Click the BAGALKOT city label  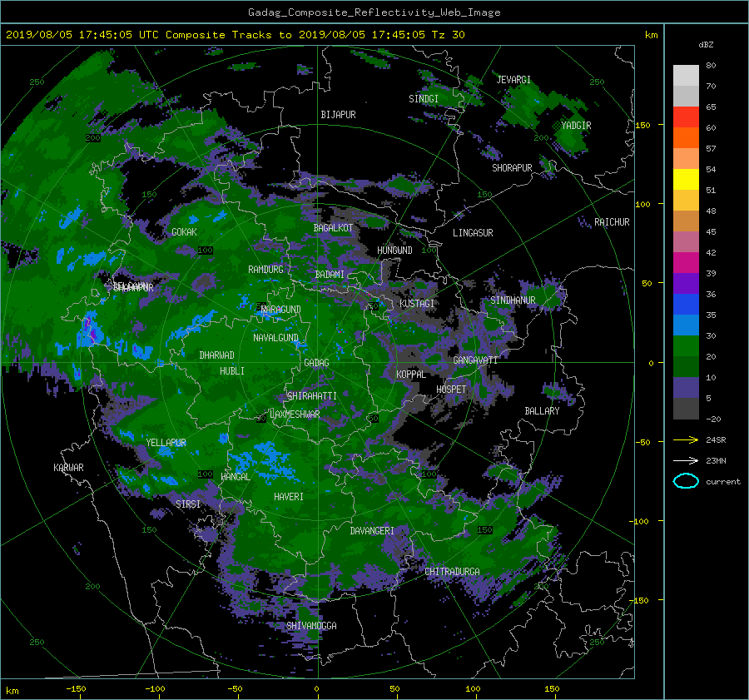click(x=333, y=228)
